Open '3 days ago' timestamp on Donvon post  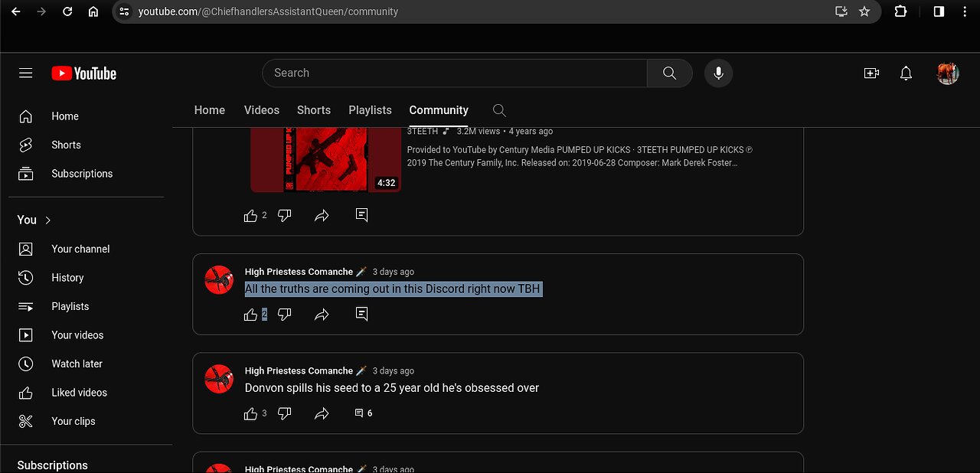pos(394,370)
